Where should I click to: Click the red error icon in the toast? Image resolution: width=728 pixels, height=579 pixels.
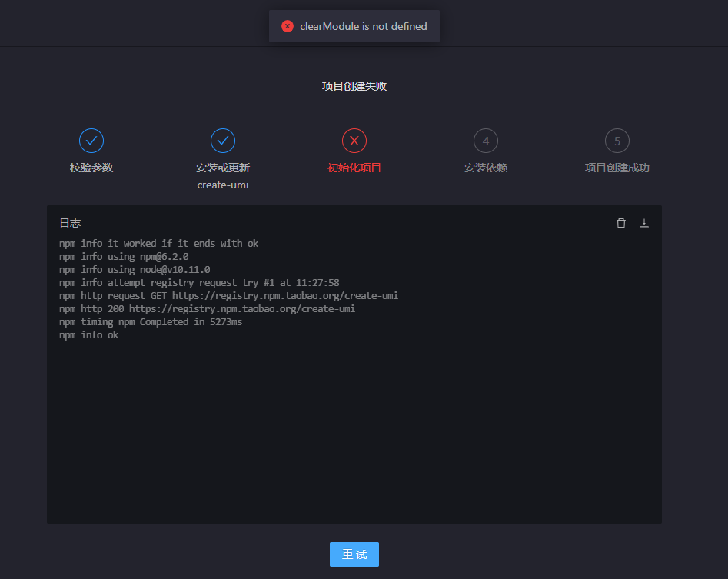click(x=287, y=25)
